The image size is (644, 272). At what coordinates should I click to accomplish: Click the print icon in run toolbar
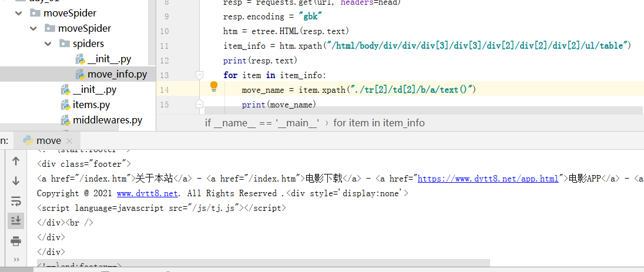(16, 241)
